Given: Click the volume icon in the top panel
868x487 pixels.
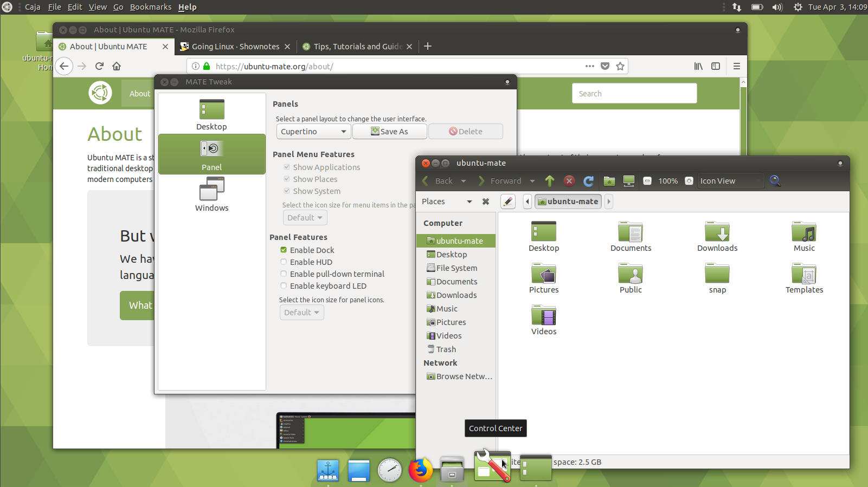Looking at the screenshot, I should point(777,7).
